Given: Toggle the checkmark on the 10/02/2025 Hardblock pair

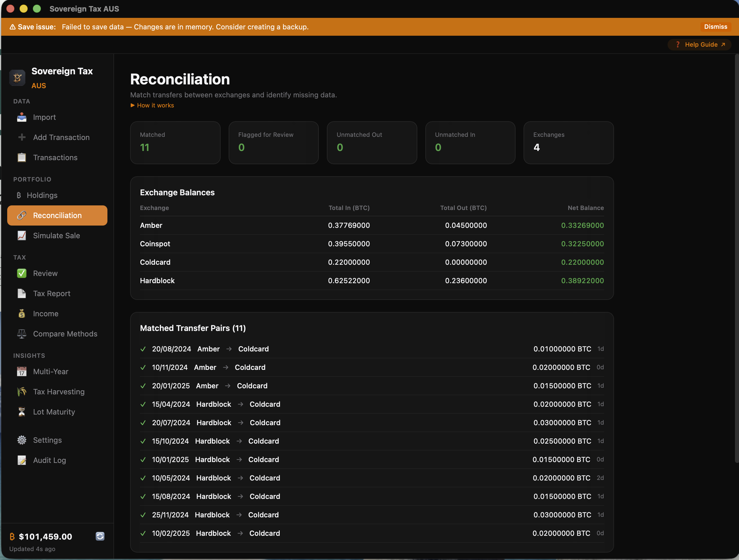Looking at the screenshot, I should coord(143,533).
